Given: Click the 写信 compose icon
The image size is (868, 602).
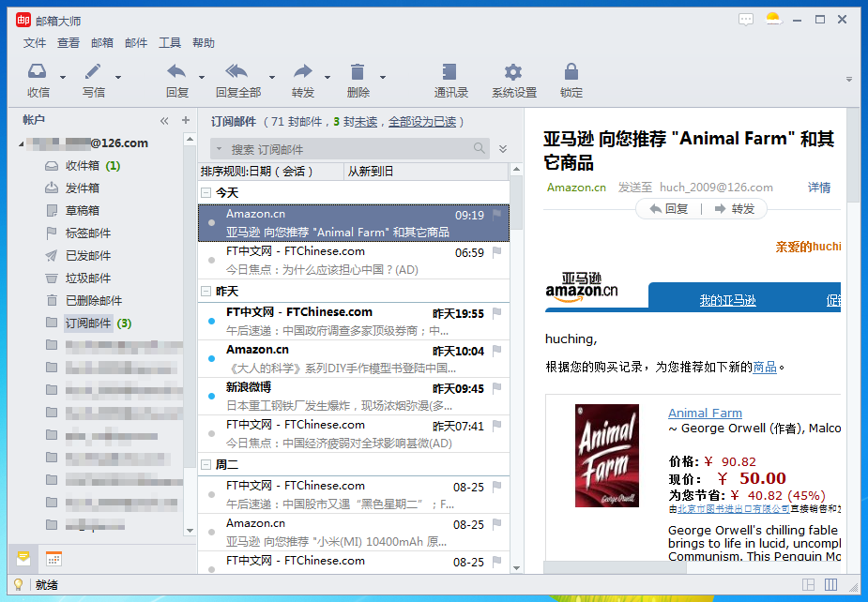Looking at the screenshot, I should tap(92, 72).
